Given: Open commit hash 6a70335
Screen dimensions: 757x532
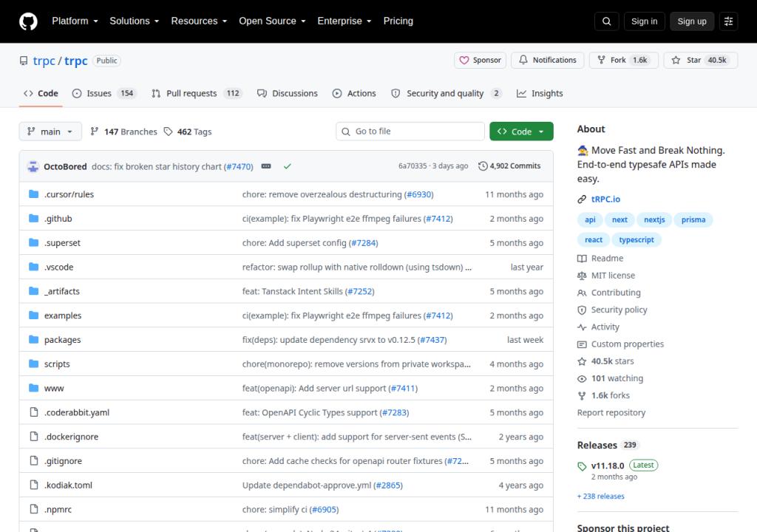Looking at the screenshot, I should coord(413,166).
